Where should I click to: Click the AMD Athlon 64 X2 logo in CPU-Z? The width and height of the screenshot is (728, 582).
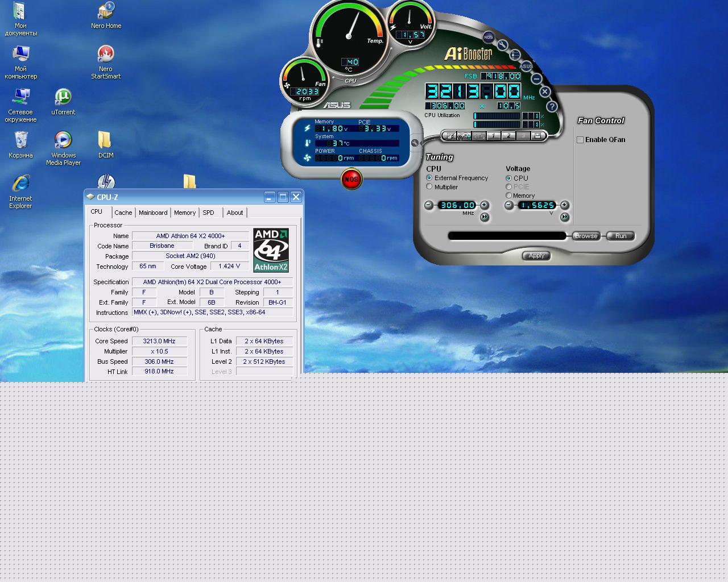[x=271, y=250]
